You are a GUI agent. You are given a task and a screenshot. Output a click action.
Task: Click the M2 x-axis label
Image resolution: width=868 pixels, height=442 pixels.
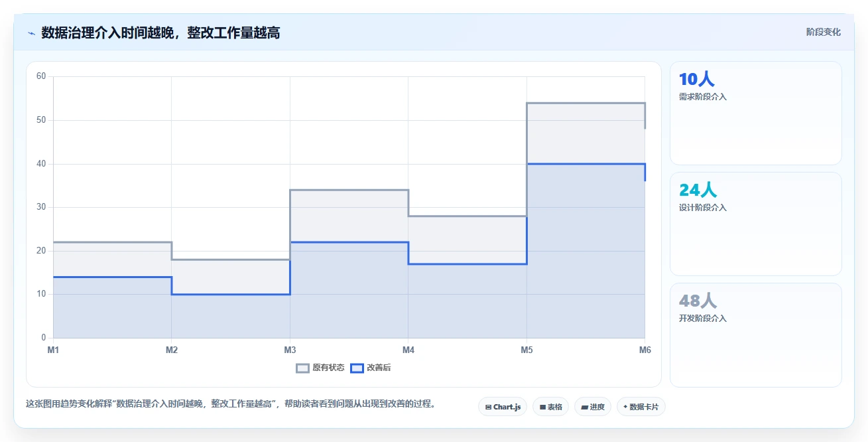(x=172, y=350)
